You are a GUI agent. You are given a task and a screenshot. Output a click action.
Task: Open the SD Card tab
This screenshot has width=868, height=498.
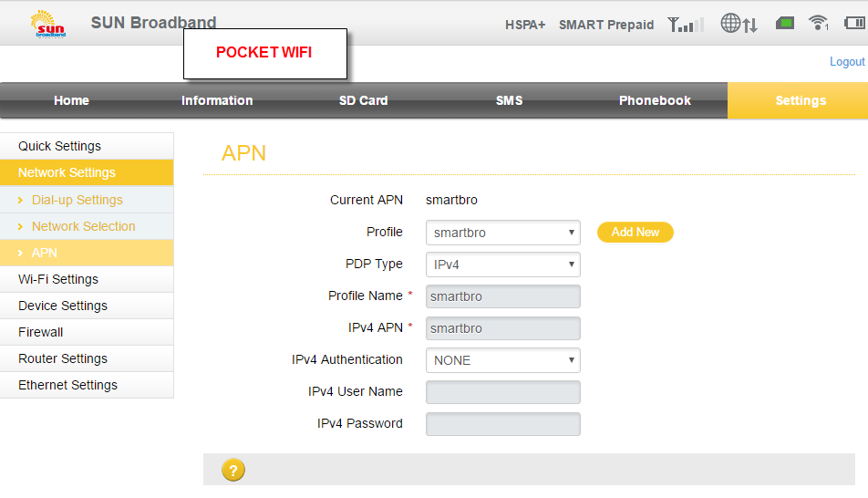363,100
